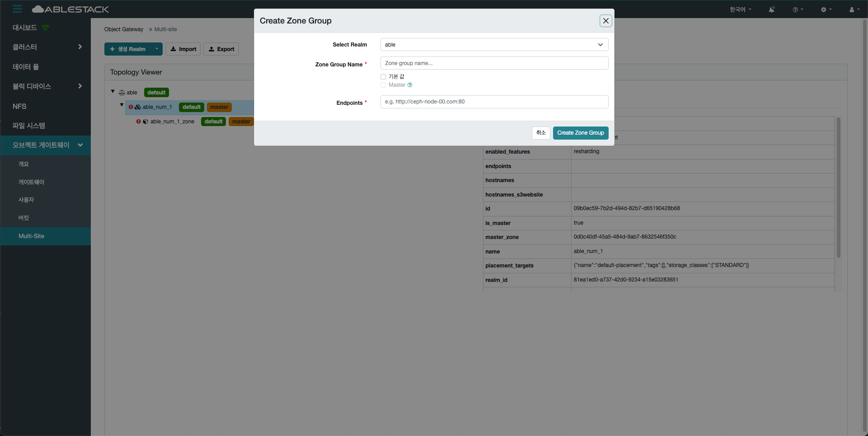Open the 한국어 language dropdown
The image size is (868, 436).
741,9
